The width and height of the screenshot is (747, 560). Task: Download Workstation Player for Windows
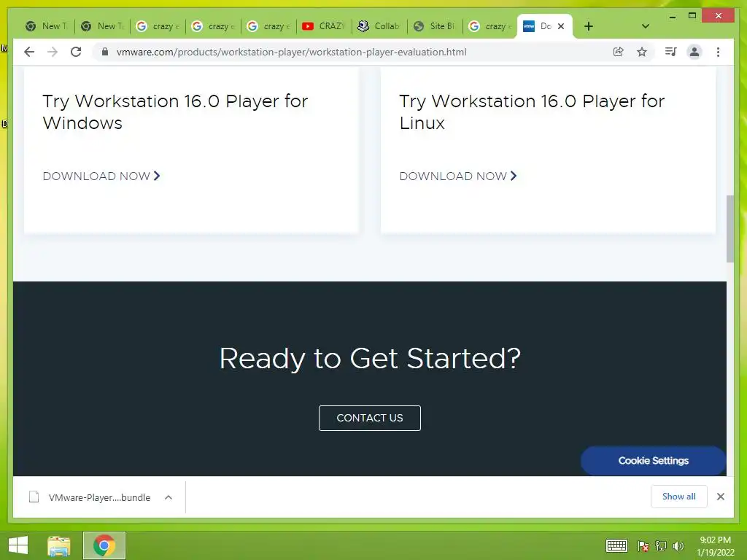101,176
